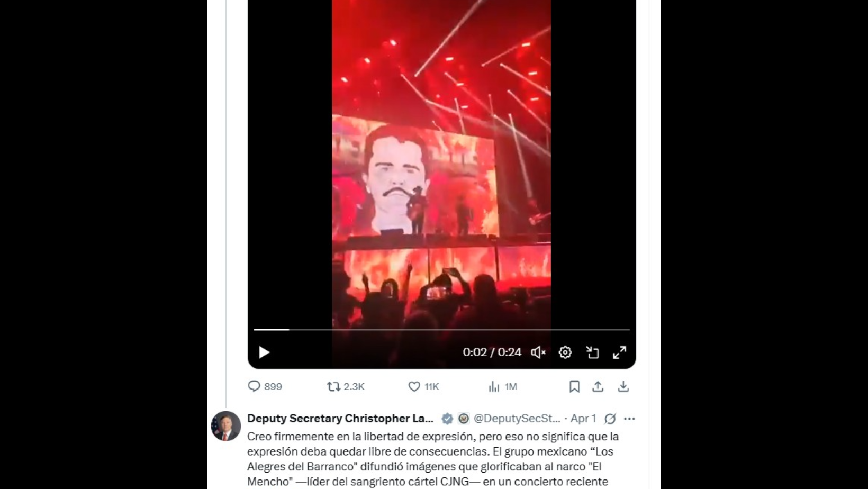
Task: Click Deputy Secretary Christopher display name
Action: tap(340, 419)
